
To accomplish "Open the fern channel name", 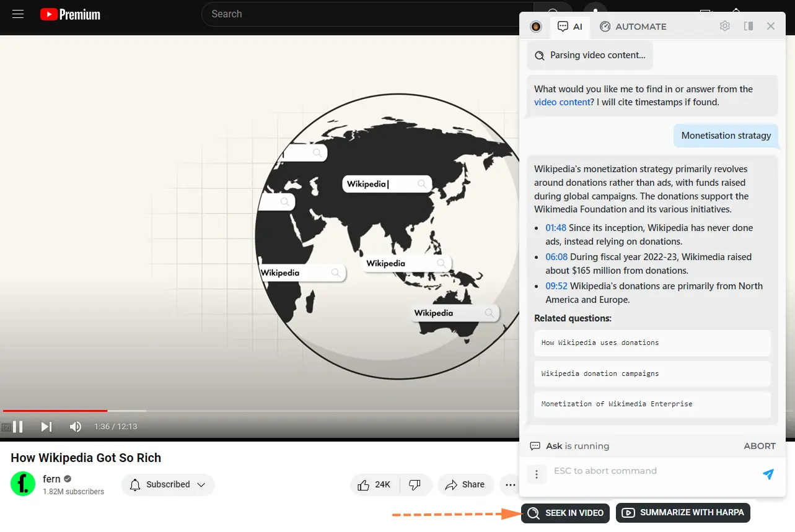I will pyautogui.click(x=52, y=479).
